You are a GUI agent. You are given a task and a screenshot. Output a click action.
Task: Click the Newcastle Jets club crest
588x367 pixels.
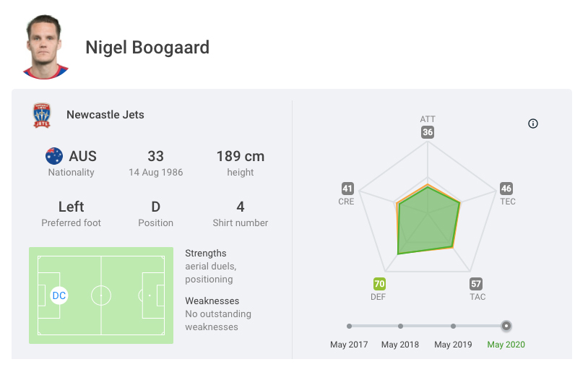point(42,116)
